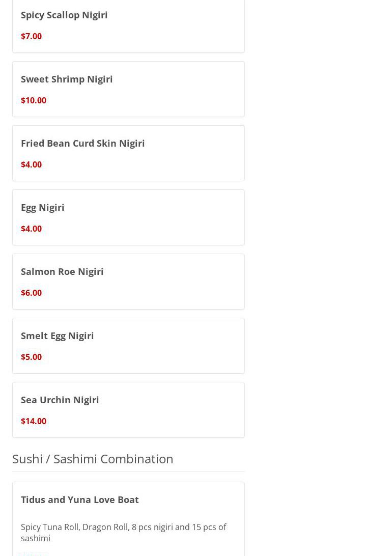
Task: Open the Tidus and Yuna Love Boat item
Action: [79, 499]
